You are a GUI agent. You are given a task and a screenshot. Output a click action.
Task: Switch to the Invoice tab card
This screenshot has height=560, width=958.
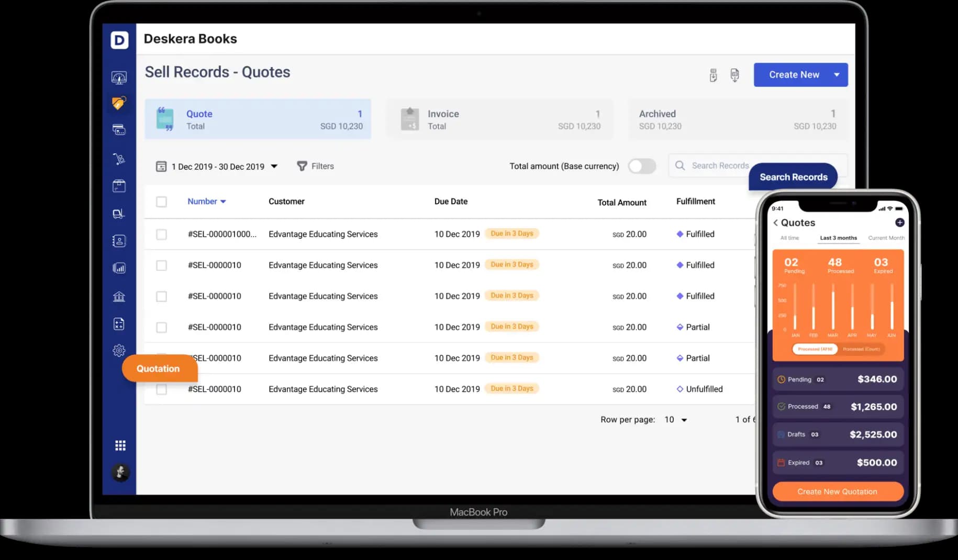500,119
